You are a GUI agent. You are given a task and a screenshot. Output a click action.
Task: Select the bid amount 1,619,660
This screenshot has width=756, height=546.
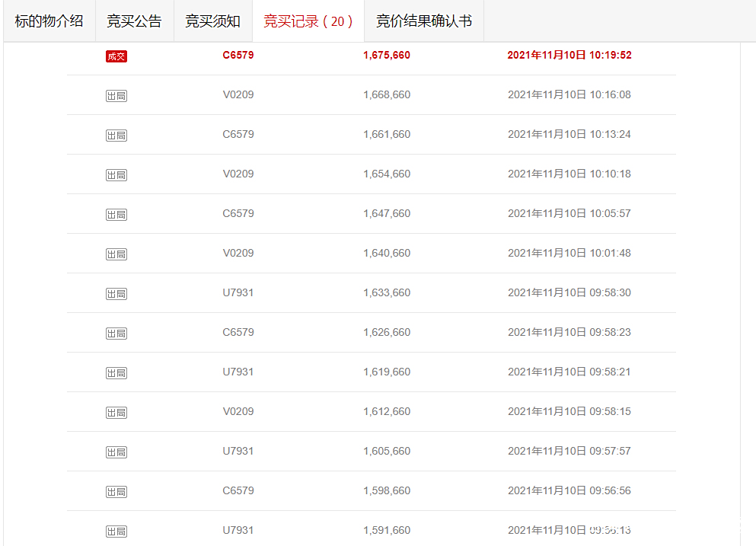point(387,372)
